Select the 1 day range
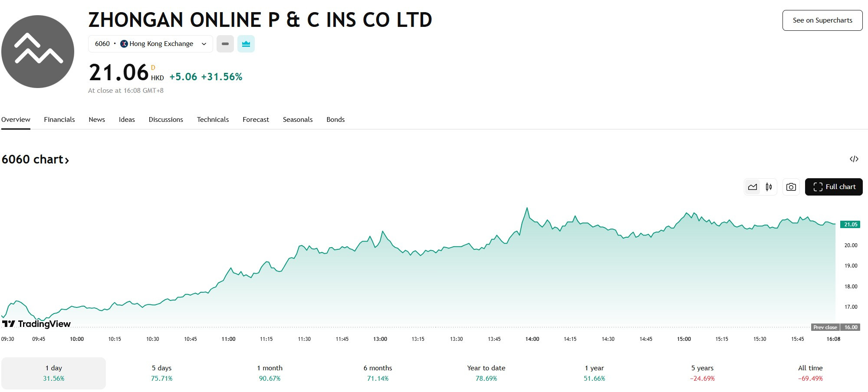This screenshot has width=868, height=392. coord(54,373)
